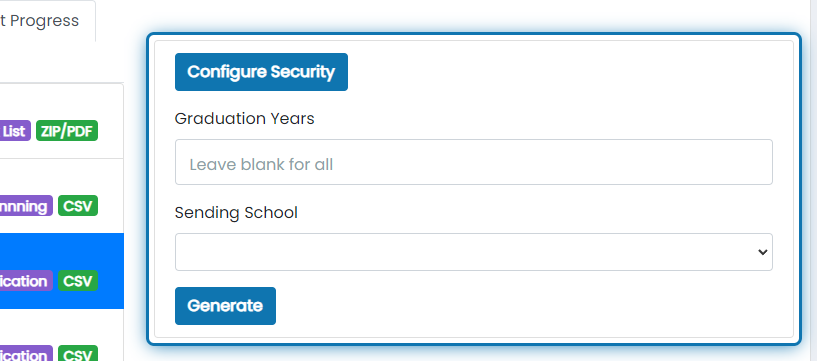The width and height of the screenshot is (817, 361).
Task: Click the Sending School dropdown chevron arrow
Action: tap(763, 252)
